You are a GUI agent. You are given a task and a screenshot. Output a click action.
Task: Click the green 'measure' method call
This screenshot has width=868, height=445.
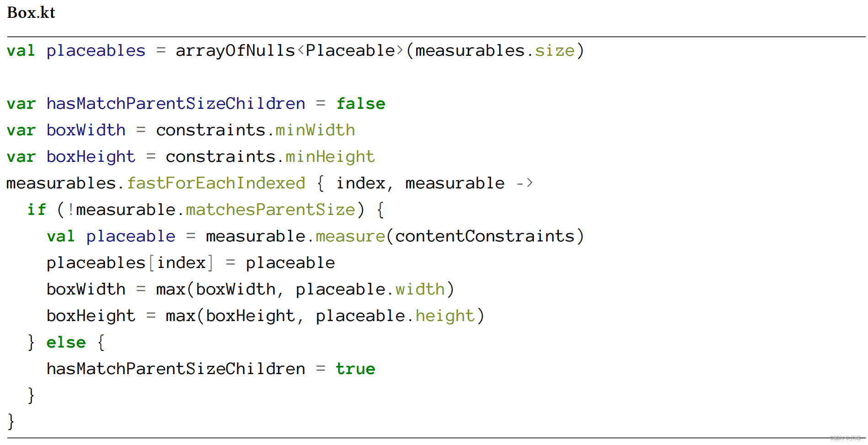click(350, 236)
